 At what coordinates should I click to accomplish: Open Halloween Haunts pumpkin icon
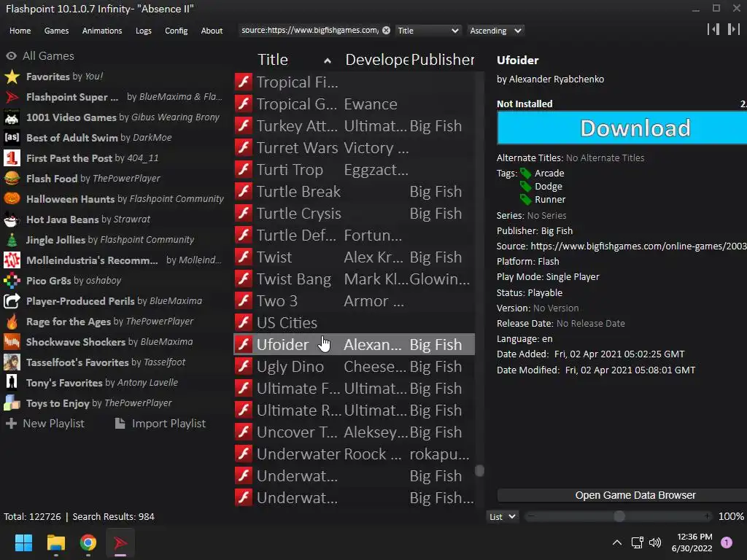click(12, 199)
